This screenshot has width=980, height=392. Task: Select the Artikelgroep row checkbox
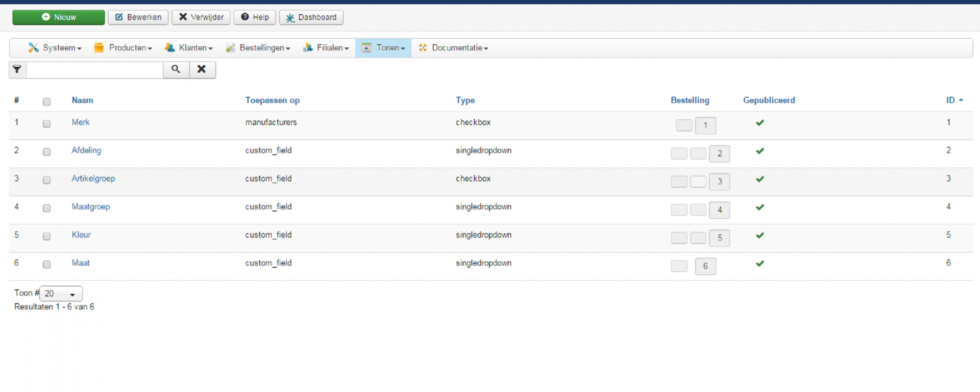[x=47, y=180]
